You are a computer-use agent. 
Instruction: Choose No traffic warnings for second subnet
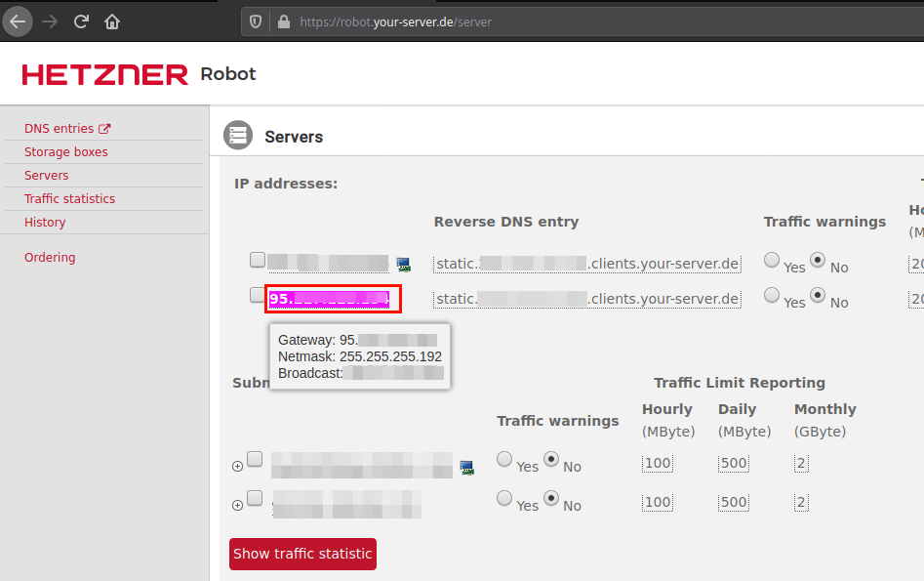click(x=551, y=498)
